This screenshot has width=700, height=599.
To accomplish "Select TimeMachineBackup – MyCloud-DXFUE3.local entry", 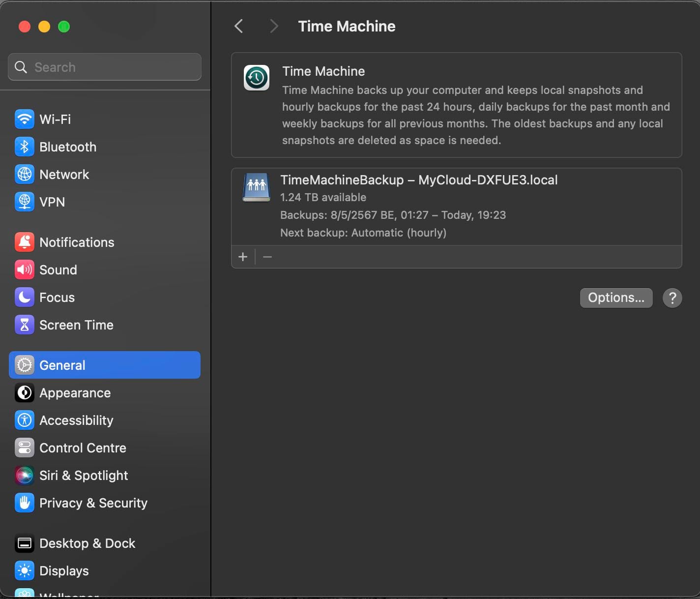I will pyautogui.click(x=456, y=207).
